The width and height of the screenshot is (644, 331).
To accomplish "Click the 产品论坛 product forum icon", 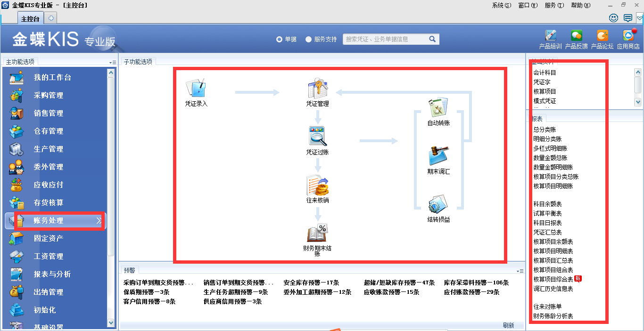I will [x=602, y=36].
